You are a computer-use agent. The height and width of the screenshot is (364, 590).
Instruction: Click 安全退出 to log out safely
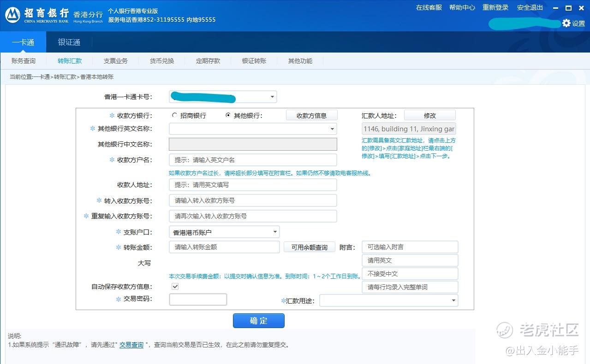(x=530, y=7)
